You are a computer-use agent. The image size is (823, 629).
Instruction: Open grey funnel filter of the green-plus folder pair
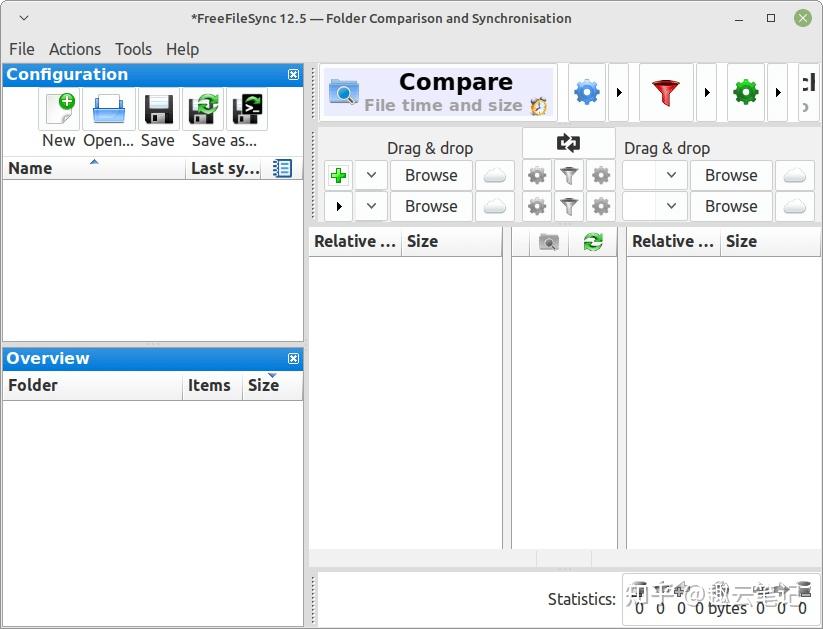coord(569,175)
